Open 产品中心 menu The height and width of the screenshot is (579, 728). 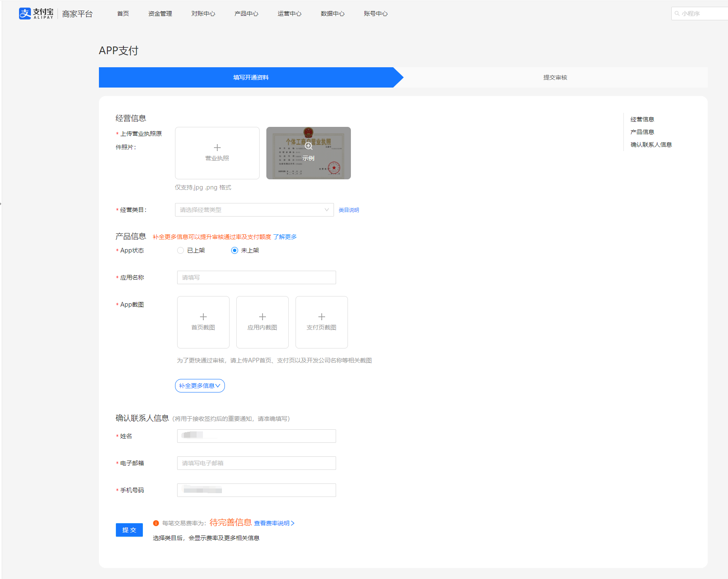coord(246,14)
